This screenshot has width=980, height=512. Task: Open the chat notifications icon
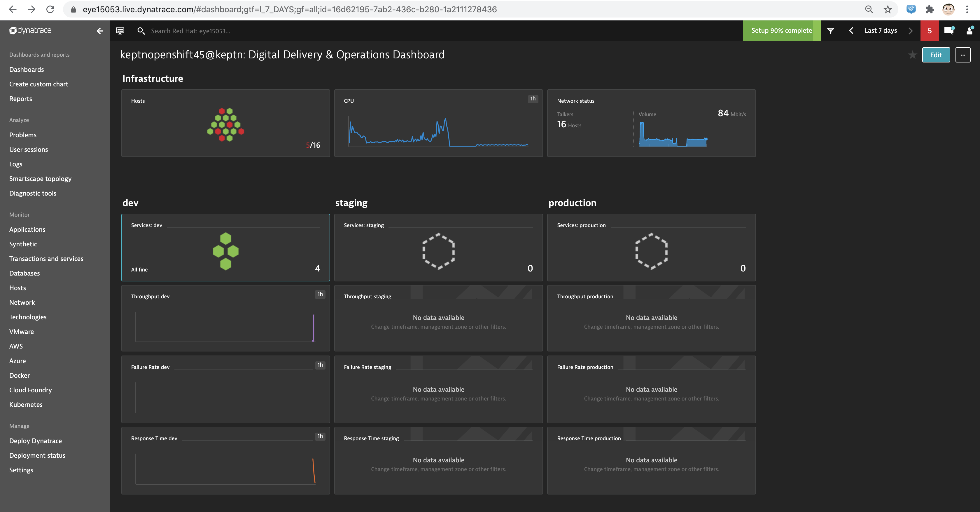tap(949, 30)
